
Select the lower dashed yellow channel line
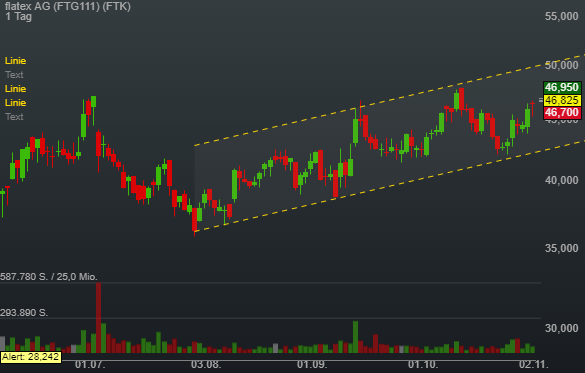tap(389, 186)
